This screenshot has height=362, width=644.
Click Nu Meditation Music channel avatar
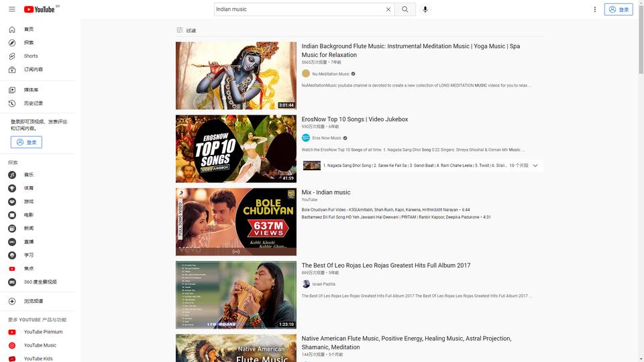click(306, 74)
